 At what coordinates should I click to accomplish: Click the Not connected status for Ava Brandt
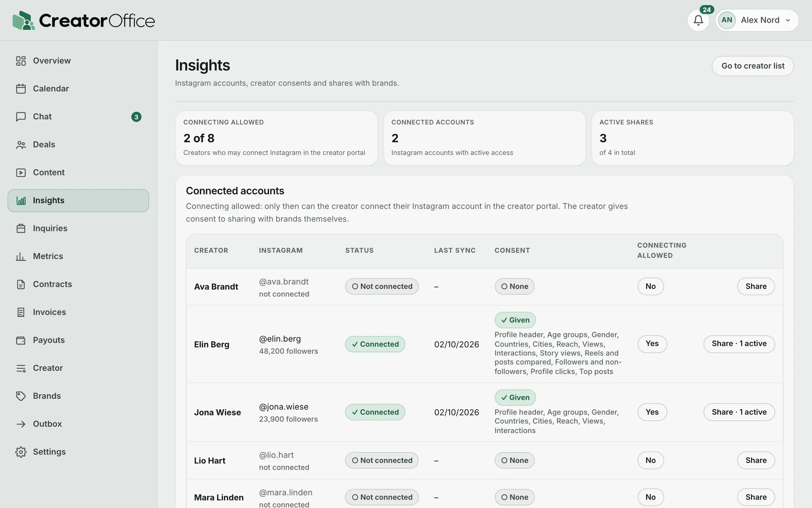pyautogui.click(x=382, y=286)
